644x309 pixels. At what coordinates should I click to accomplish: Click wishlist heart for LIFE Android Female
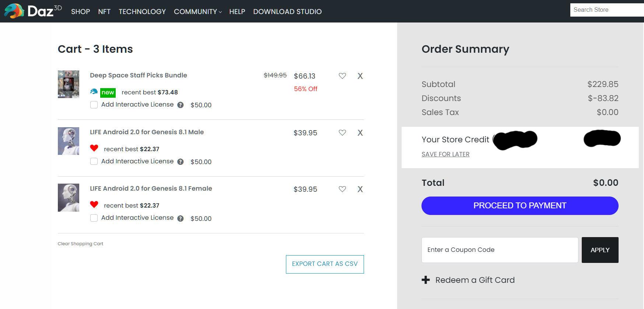point(342,189)
